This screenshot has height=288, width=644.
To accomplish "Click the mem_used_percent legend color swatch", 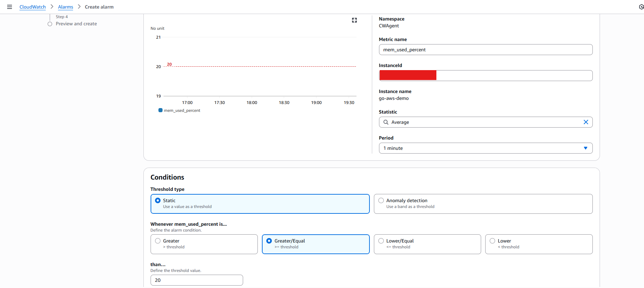I will [x=160, y=110].
